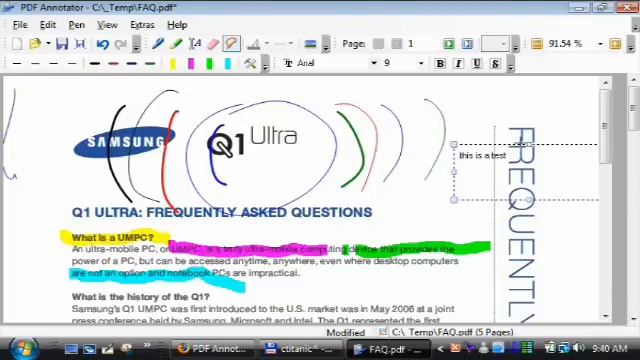This screenshot has height=360, width=640.
Task: Open the Help menu
Action: (177, 25)
